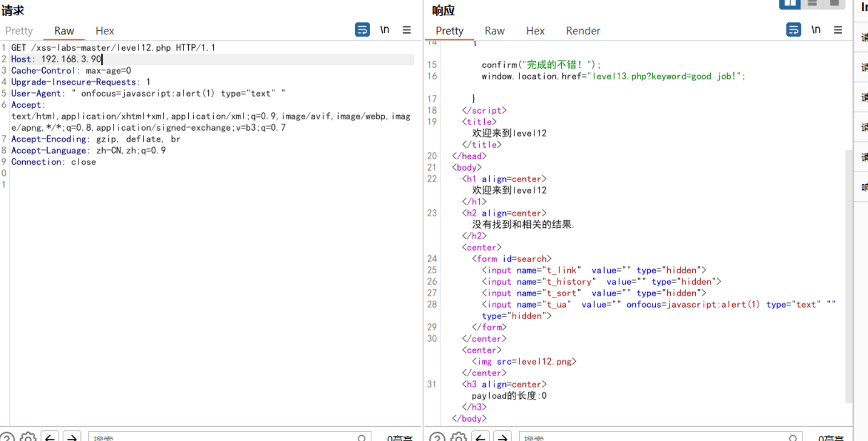Open search settings gear in request panel
868x441 pixels.
28,437
